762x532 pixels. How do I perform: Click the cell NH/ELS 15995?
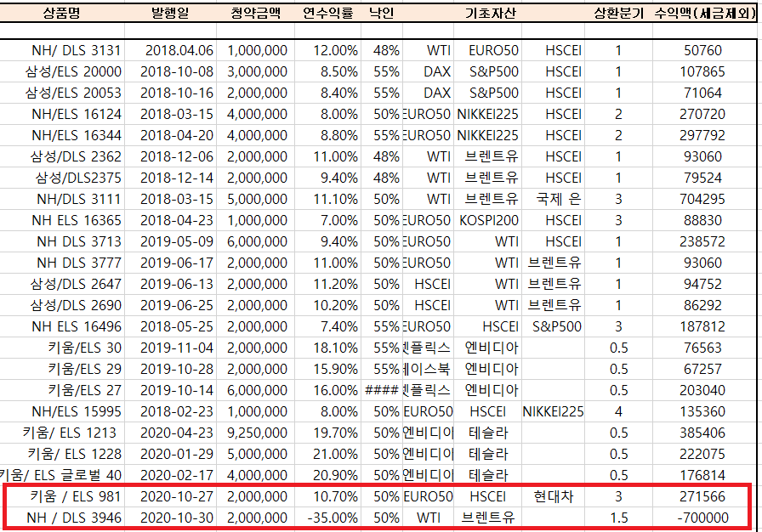click(62, 412)
